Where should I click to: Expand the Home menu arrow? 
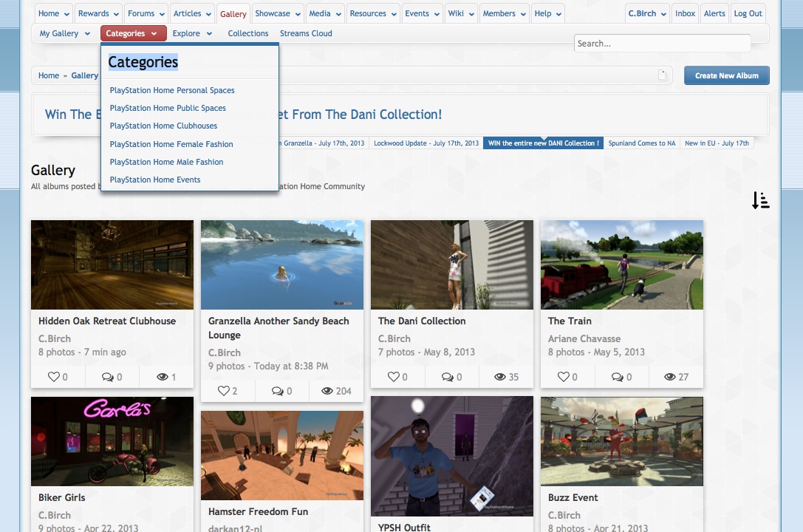pos(66,14)
